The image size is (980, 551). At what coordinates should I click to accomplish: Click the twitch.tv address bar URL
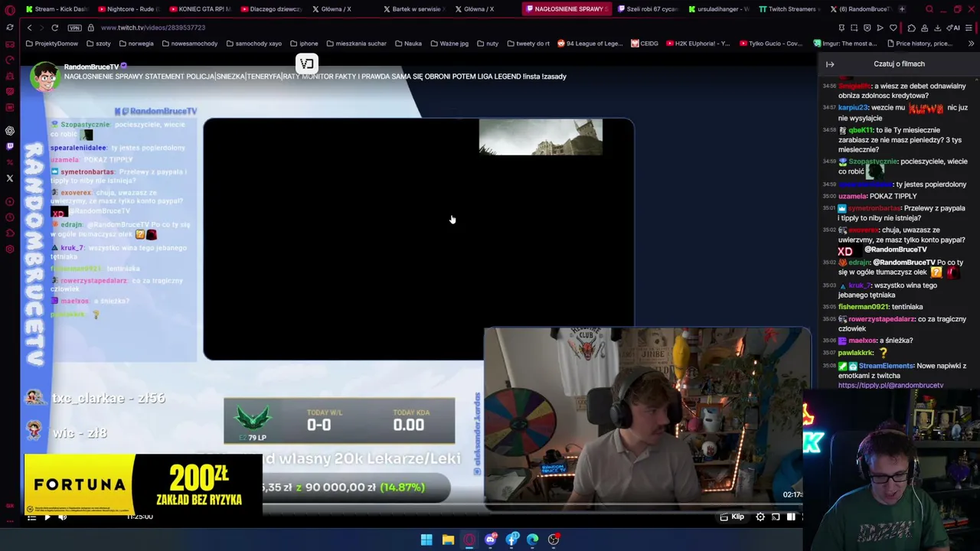[x=152, y=28]
